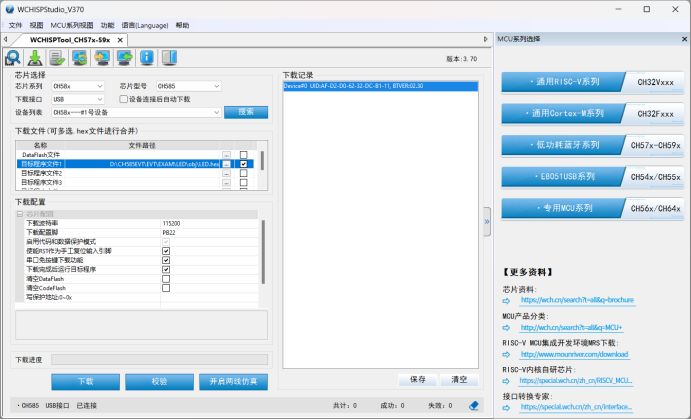Browse file for 目标程序文件1 row
The width and height of the screenshot is (691, 420).
(x=226, y=164)
